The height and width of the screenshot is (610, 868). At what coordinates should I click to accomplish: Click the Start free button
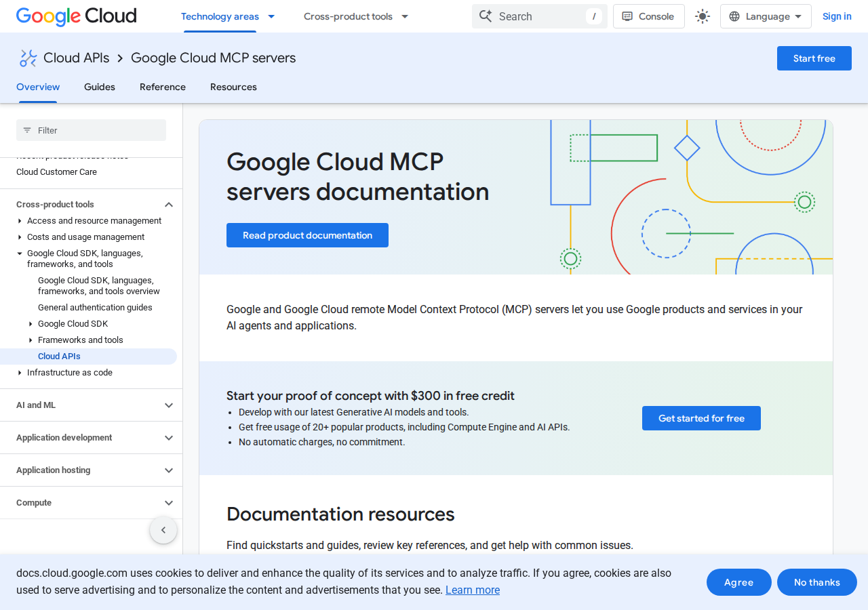point(814,58)
